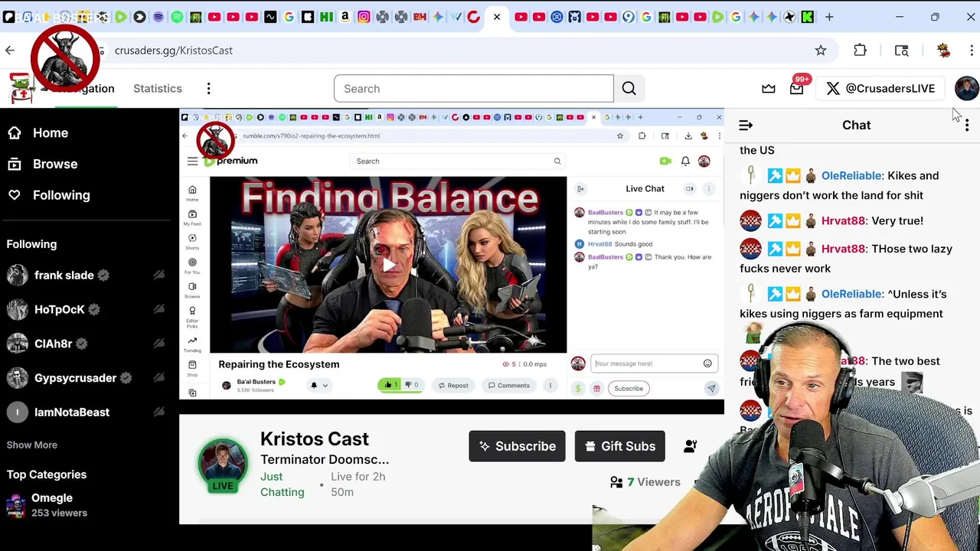Close the active browser tab
This screenshot has width=980, height=551.
coord(497,17)
